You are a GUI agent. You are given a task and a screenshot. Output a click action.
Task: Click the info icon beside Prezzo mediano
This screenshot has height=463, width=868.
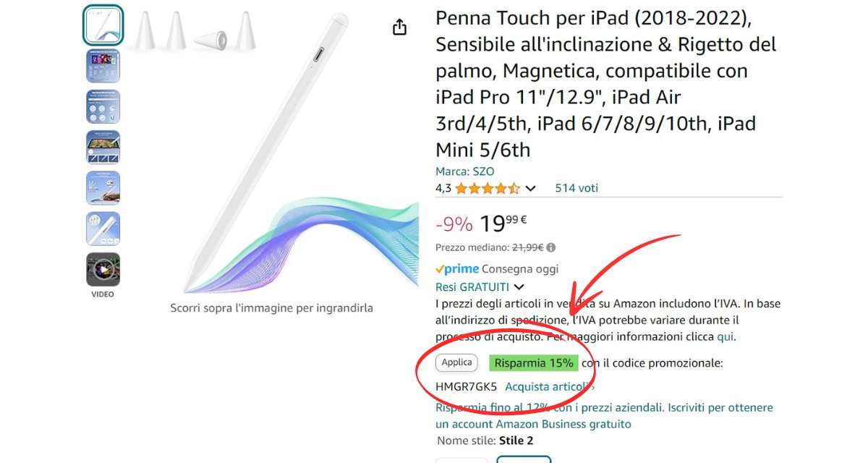tap(551, 247)
